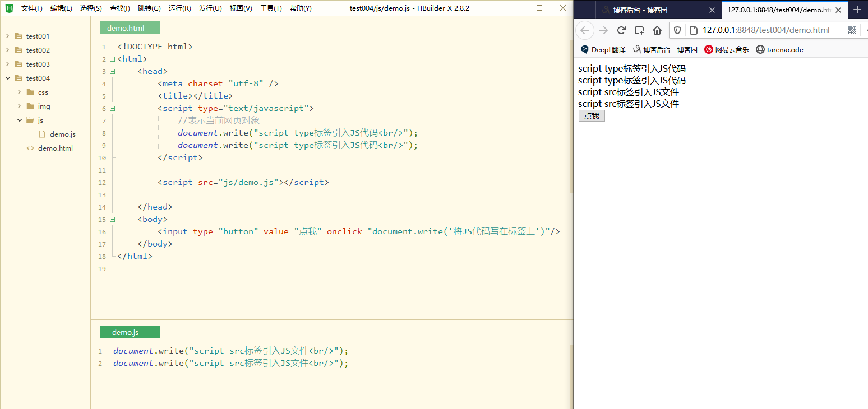Open the 工具(T) menu
868x409 pixels.
(x=271, y=8)
